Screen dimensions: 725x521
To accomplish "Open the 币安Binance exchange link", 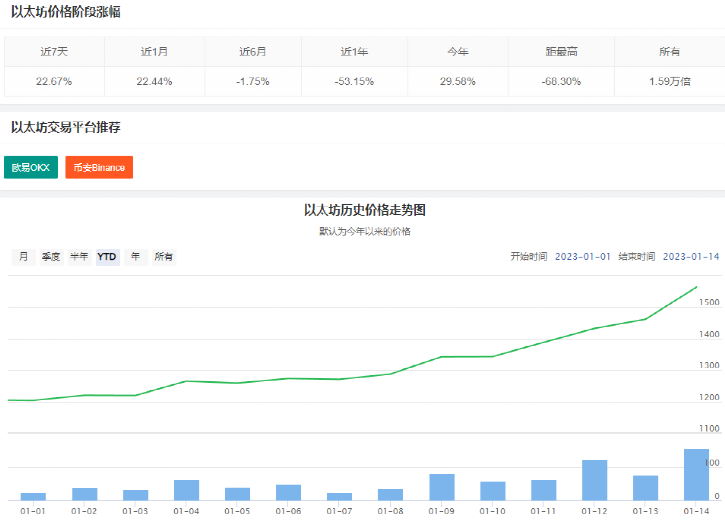I will click(x=99, y=168).
